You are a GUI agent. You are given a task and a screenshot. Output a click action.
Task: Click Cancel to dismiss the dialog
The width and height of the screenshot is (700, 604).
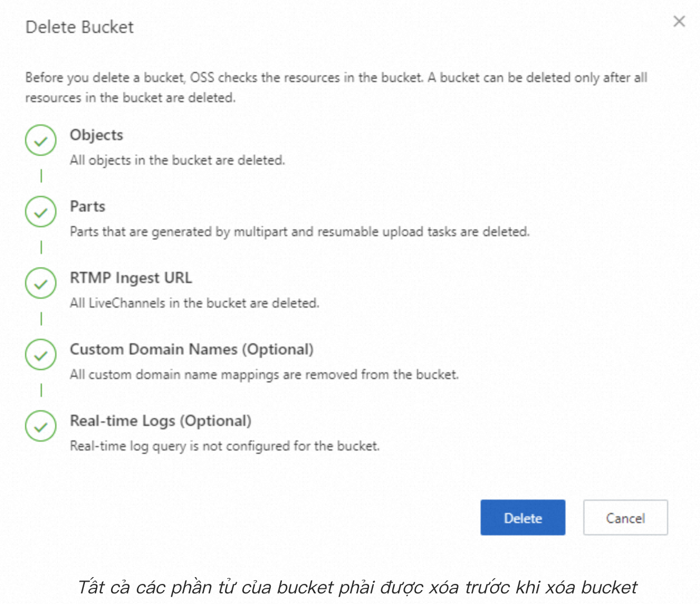[625, 517]
